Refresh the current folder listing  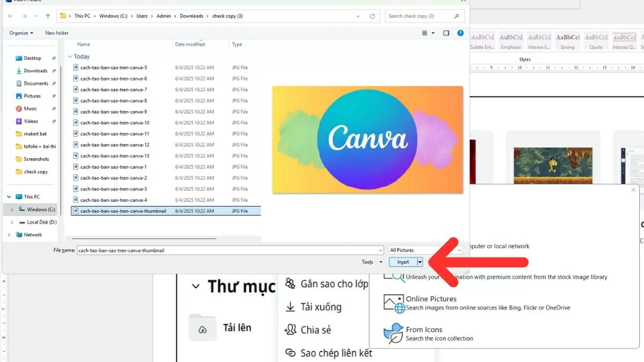(372, 16)
